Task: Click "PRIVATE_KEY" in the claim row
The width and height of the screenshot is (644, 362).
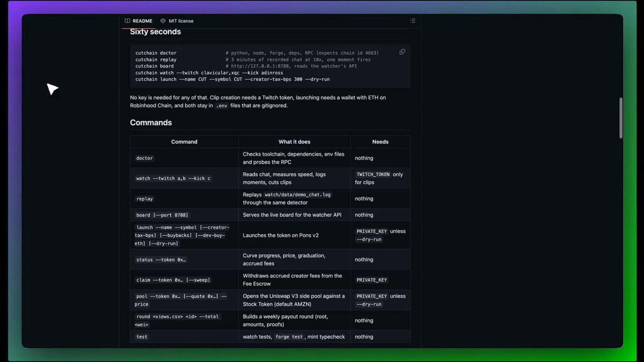Action: (371, 280)
